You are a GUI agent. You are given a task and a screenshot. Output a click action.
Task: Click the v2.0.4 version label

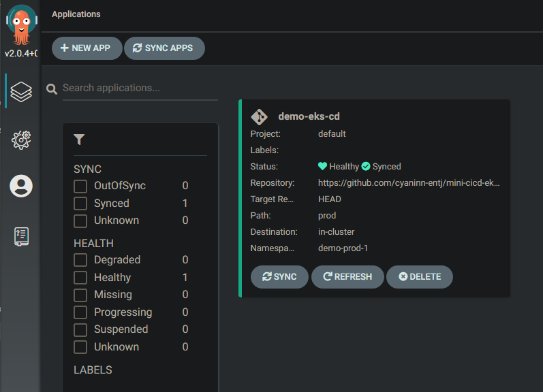pos(21,53)
